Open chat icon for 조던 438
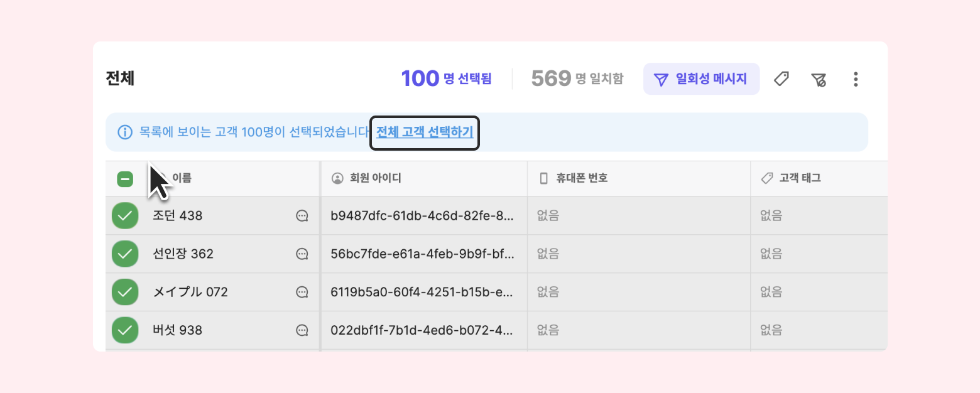The width and height of the screenshot is (980, 393). point(302,216)
